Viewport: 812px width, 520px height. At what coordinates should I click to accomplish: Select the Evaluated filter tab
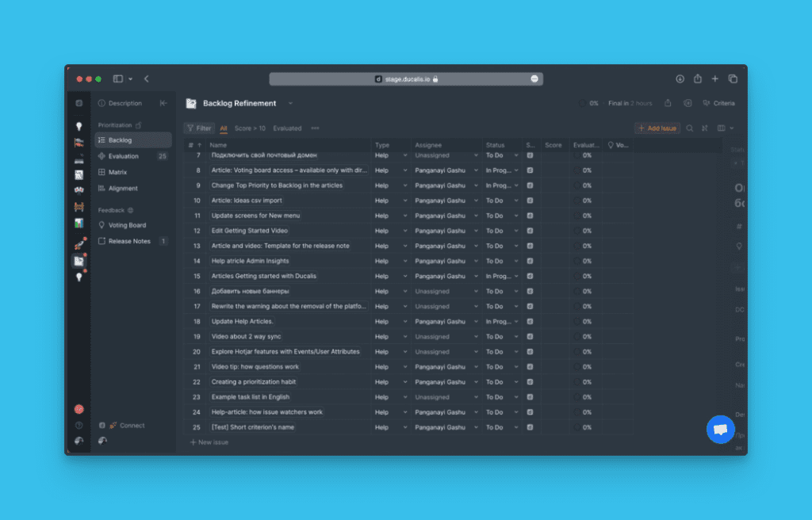287,128
